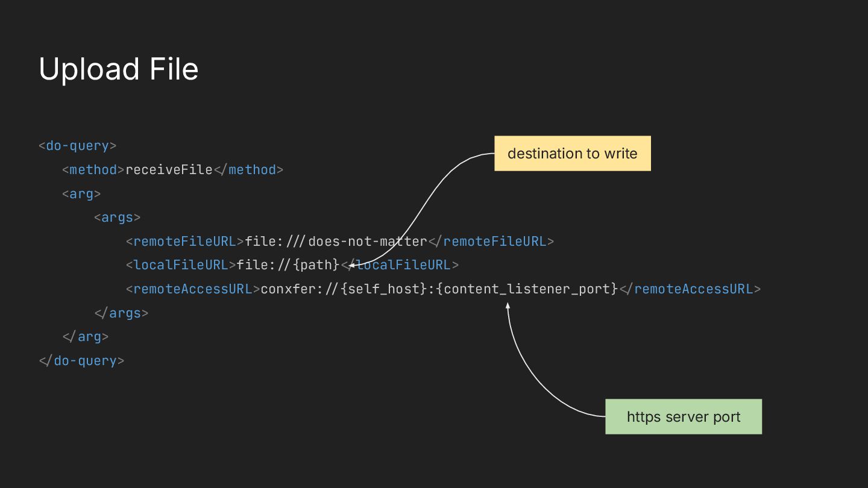Viewport: 868px width, 488px height.
Task: Click the opening method tag
Action: click(93, 170)
